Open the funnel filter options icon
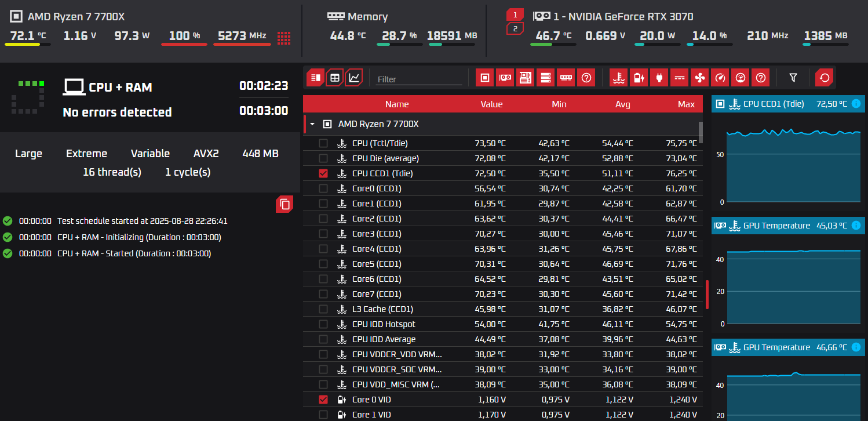This screenshot has height=421, width=868. click(793, 77)
